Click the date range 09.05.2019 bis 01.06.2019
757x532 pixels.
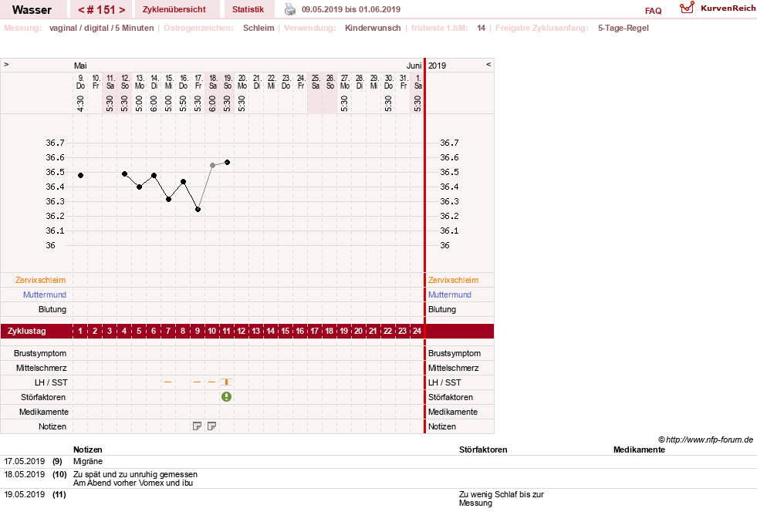pyautogui.click(x=351, y=9)
